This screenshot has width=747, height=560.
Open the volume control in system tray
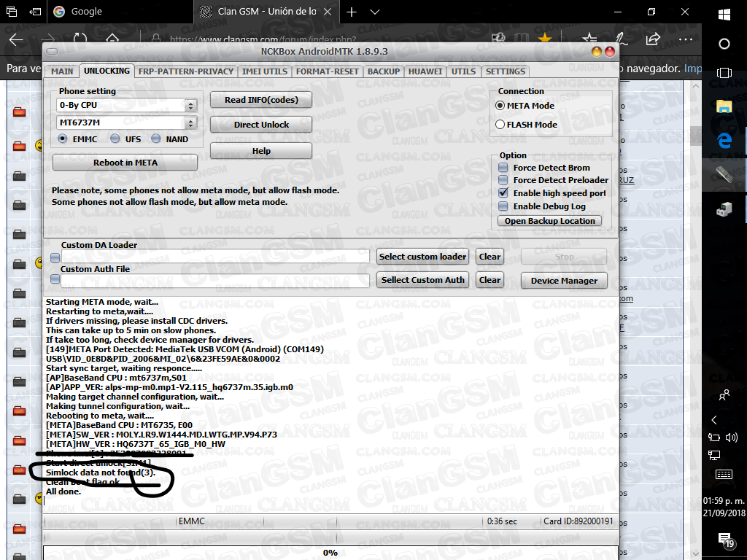coord(731,437)
